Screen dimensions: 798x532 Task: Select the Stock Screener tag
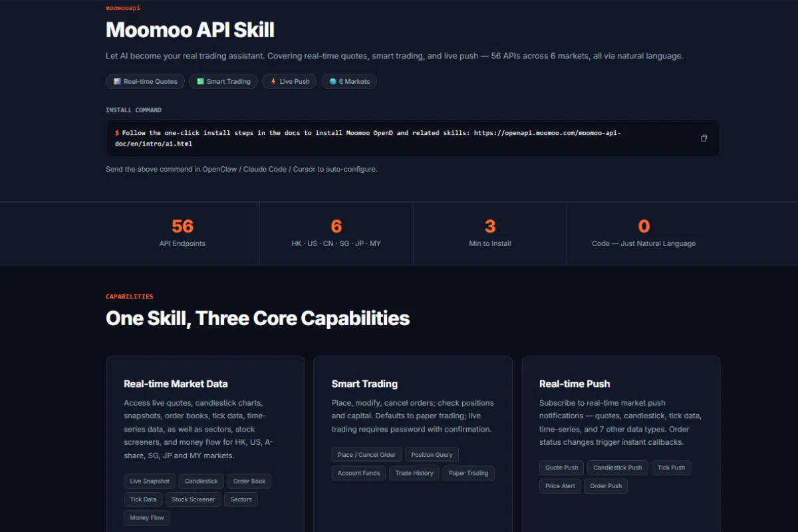tap(194, 499)
